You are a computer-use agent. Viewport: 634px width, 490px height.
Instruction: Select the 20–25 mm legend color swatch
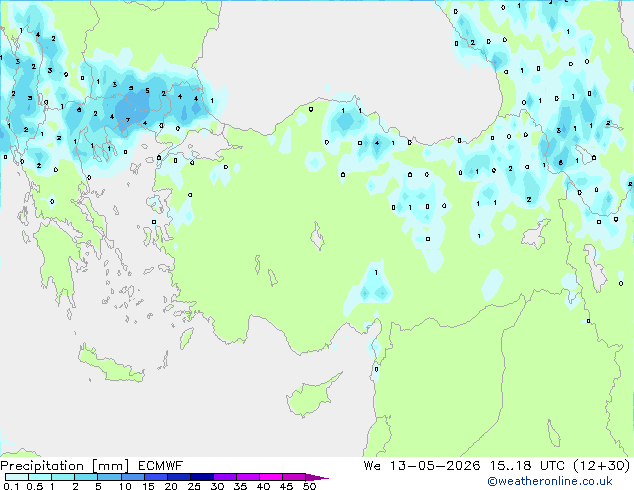(178, 477)
